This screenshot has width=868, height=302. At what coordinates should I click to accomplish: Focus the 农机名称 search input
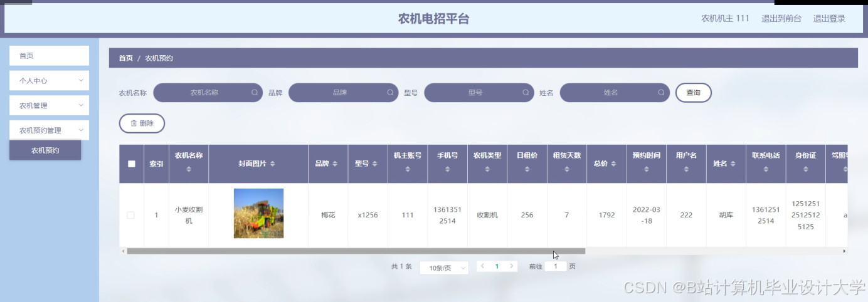(x=208, y=92)
